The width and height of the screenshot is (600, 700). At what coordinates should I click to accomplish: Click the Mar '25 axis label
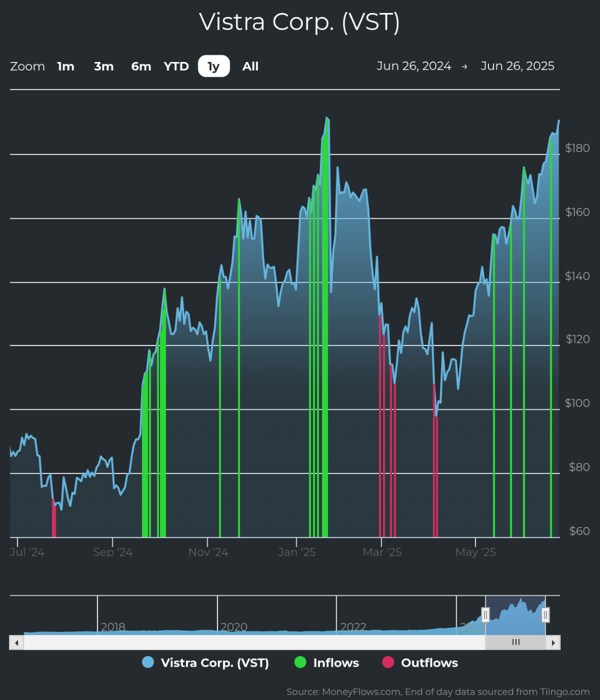[382, 552]
